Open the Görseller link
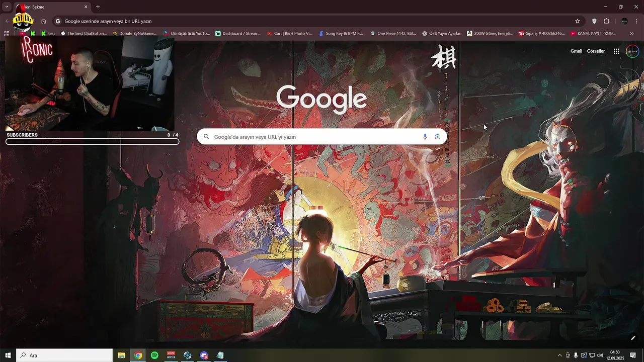Viewport: 644px width, 362px height. tap(596, 51)
